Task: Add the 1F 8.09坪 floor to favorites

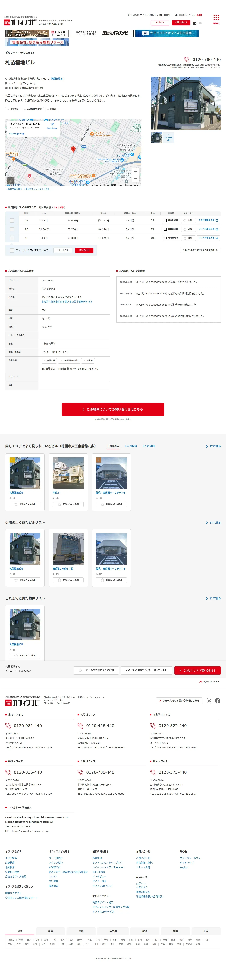Action: 188,238
